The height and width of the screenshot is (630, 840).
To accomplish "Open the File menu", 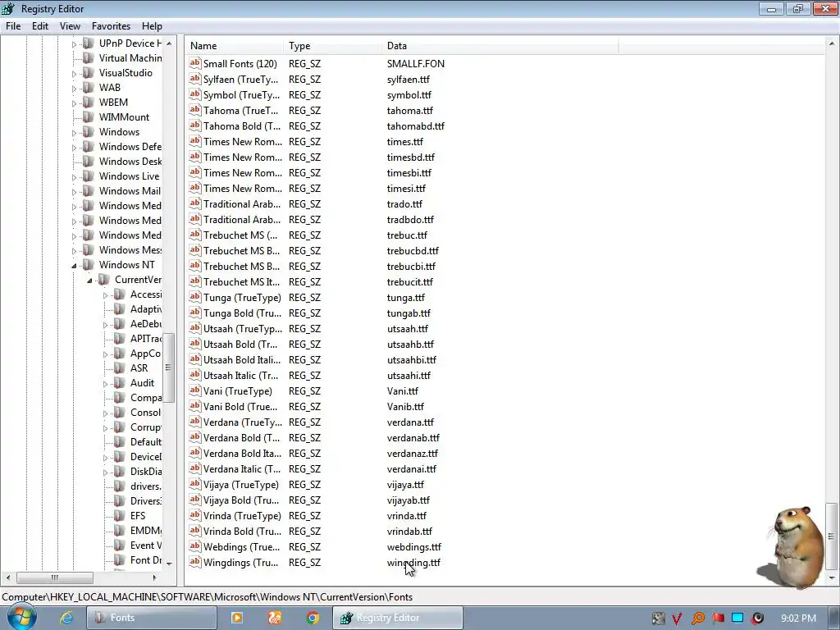I will pyautogui.click(x=13, y=25).
